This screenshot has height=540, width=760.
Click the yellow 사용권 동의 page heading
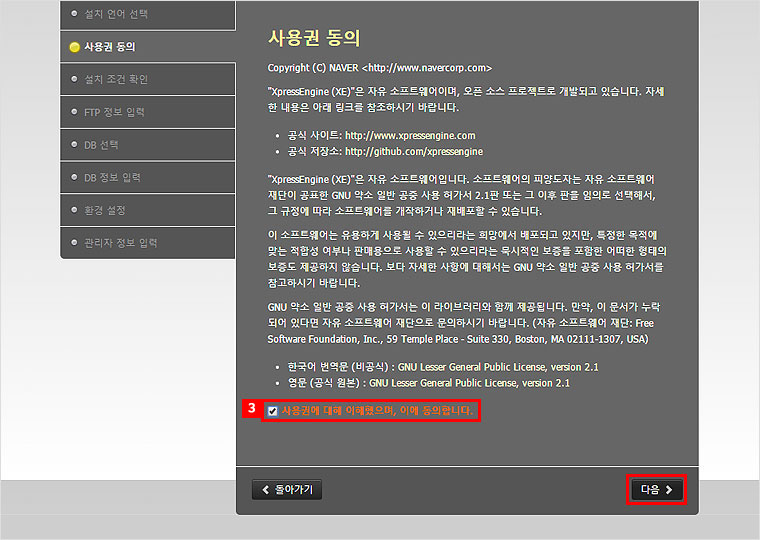pos(314,38)
